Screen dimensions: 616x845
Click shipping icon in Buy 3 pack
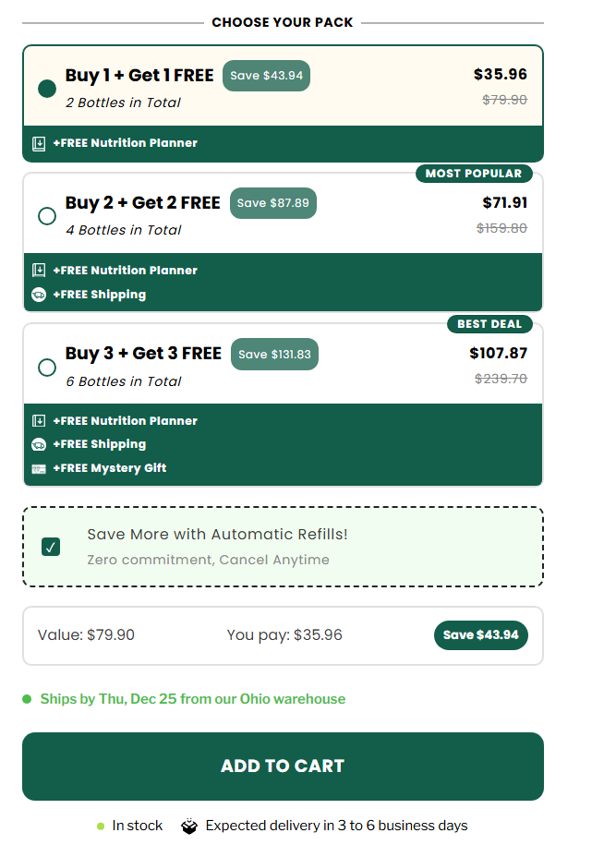[x=39, y=444]
